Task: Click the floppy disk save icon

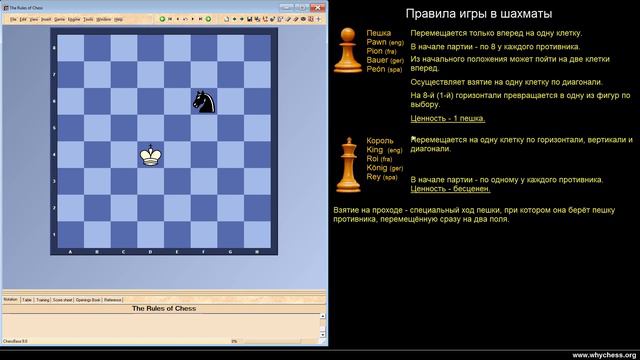Action: 249,19
